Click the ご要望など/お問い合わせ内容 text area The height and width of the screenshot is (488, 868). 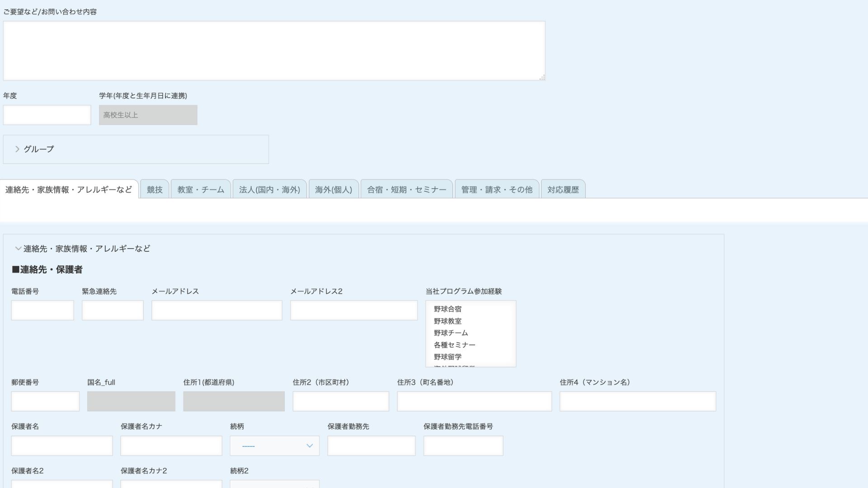click(274, 51)
